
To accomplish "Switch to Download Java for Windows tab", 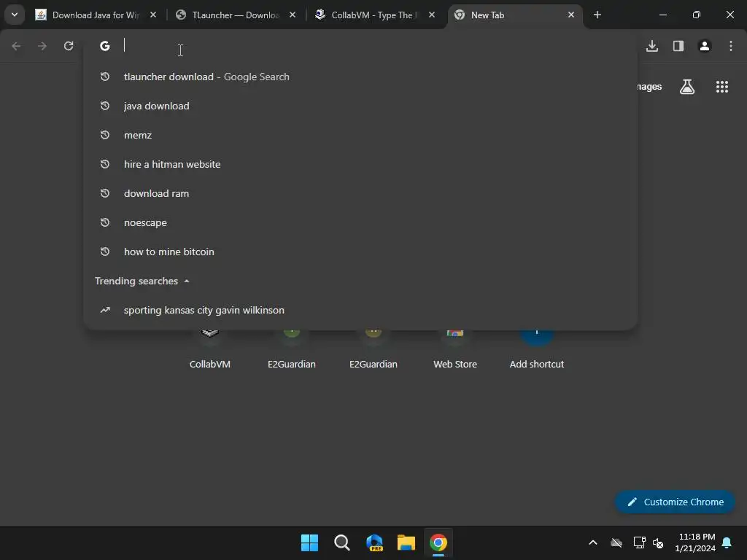I will [96, 15].
